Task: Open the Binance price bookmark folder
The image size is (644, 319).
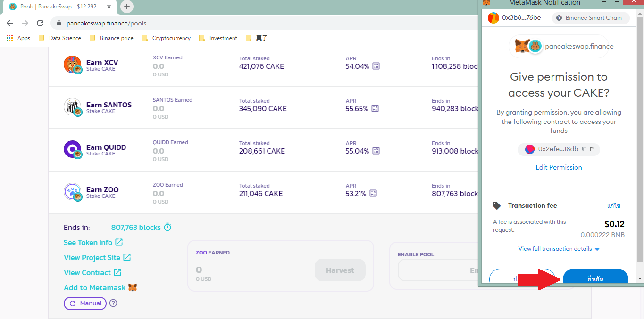Action: click(x=111, y=38)
